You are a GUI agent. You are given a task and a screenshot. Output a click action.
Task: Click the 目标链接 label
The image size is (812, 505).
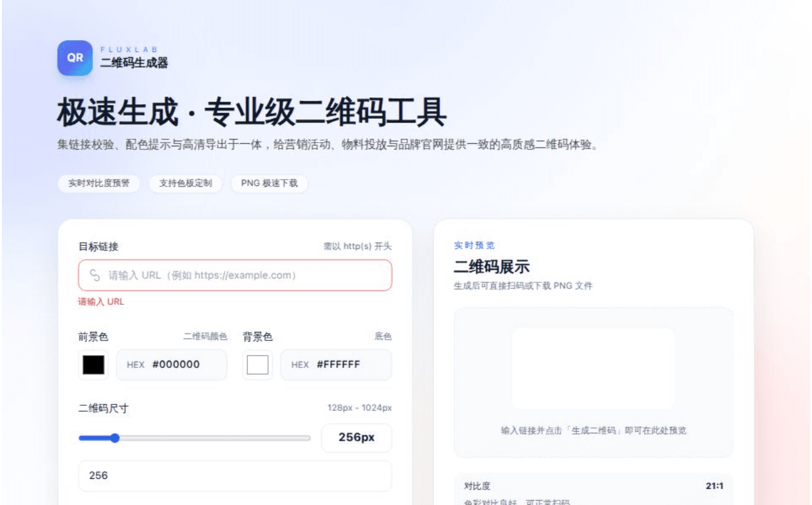click(x=99, y=247)
